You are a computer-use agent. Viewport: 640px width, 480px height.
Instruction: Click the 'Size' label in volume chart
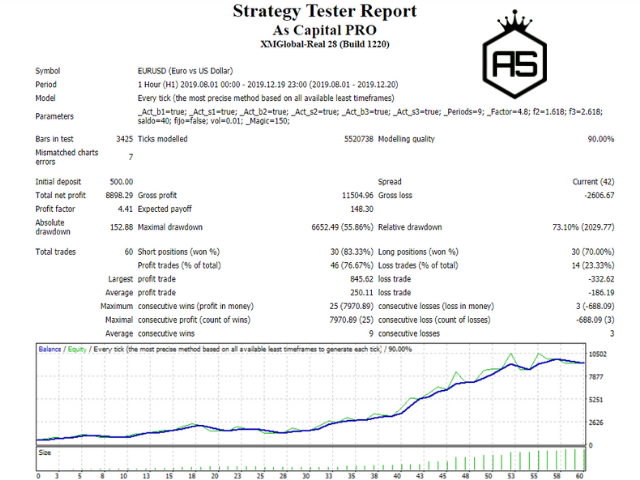click(45, 453)
